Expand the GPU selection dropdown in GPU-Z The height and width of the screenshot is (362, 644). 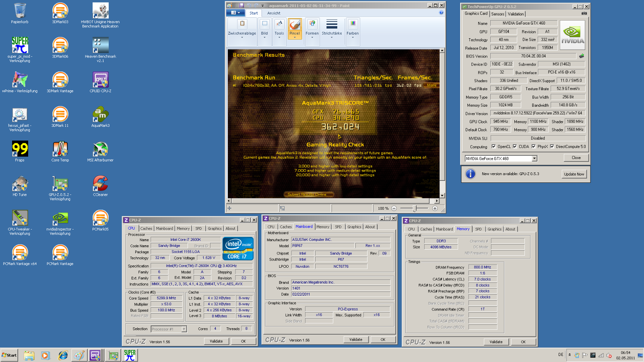point(535,159)
